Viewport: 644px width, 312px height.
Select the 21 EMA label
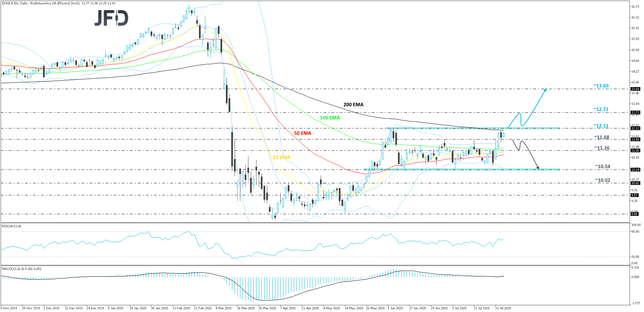(x=281, y=157)
